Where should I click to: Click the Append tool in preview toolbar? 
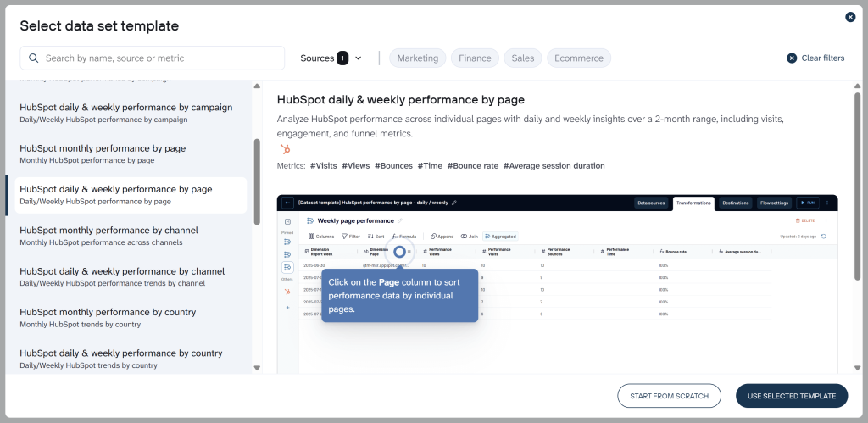(x=442, y=237)
